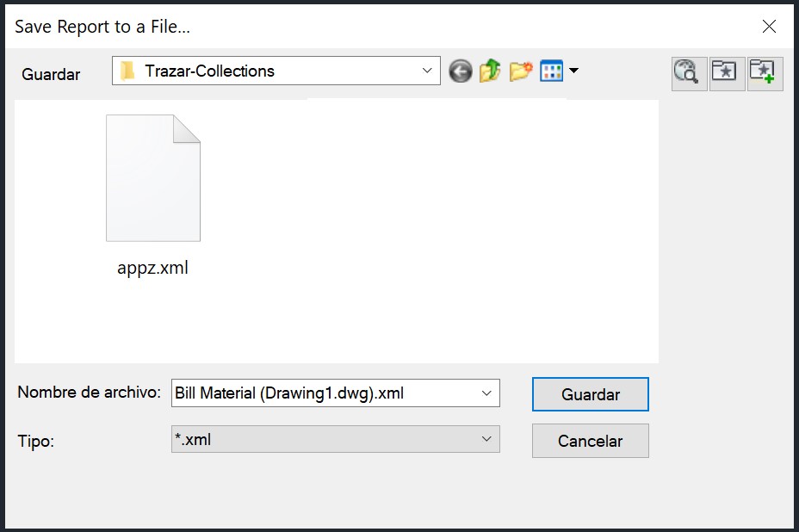The image size is (799, 532).
Task: Click the folder icon beside Trazar-Collections
Action: pyautogui.click(x=128, y=71)
